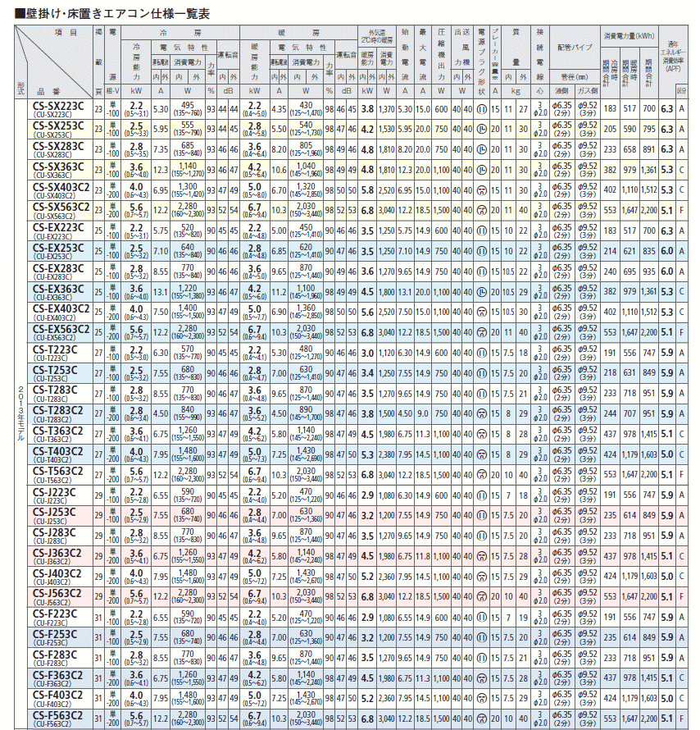The height and width of the screenshot is (730, 700).
Task: Click the plug shape icon in CS-F363C2 row
Action: [482, 678]
